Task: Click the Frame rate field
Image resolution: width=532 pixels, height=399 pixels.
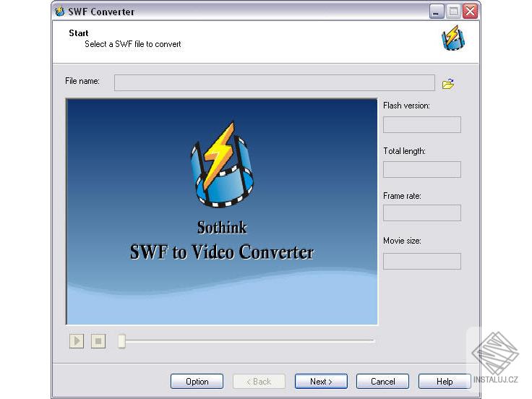Action: [422, 213]
